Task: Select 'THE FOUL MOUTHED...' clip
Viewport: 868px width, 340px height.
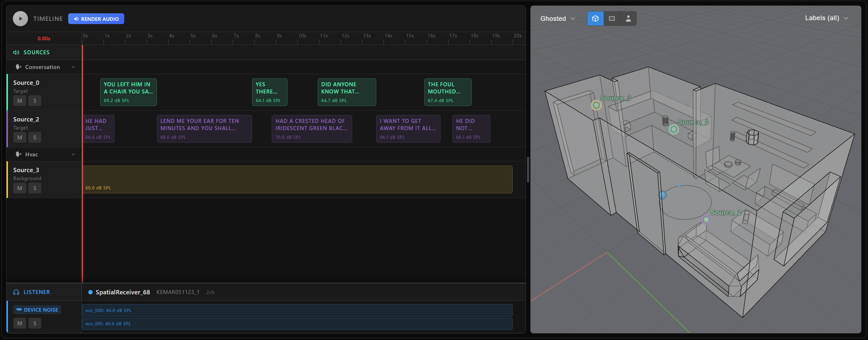Action: [x=448, y=92]
